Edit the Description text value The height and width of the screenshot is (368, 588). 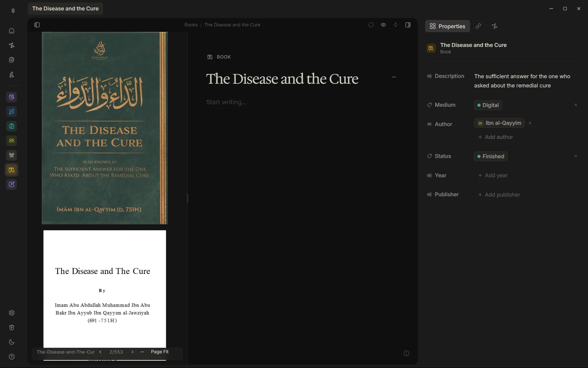tap(522, 81)
